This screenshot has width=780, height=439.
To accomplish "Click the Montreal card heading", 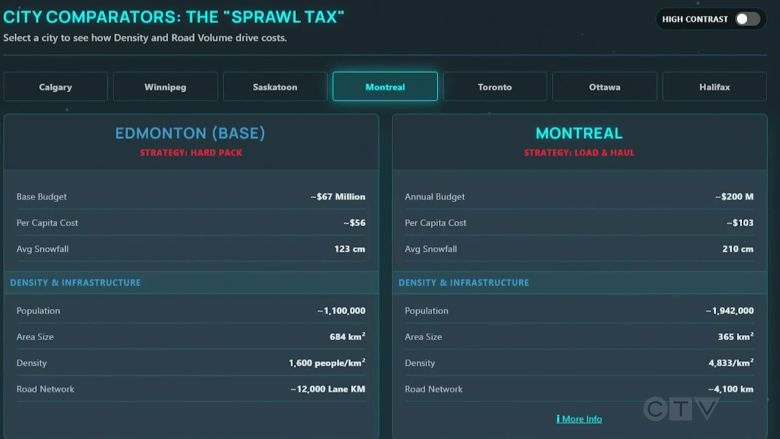I will (579, 133).
